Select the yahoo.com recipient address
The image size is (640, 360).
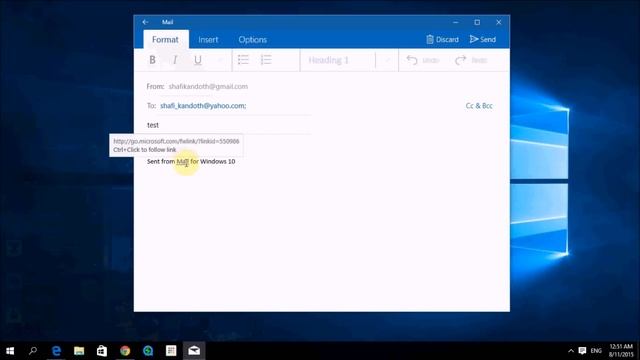click(203, 106)
